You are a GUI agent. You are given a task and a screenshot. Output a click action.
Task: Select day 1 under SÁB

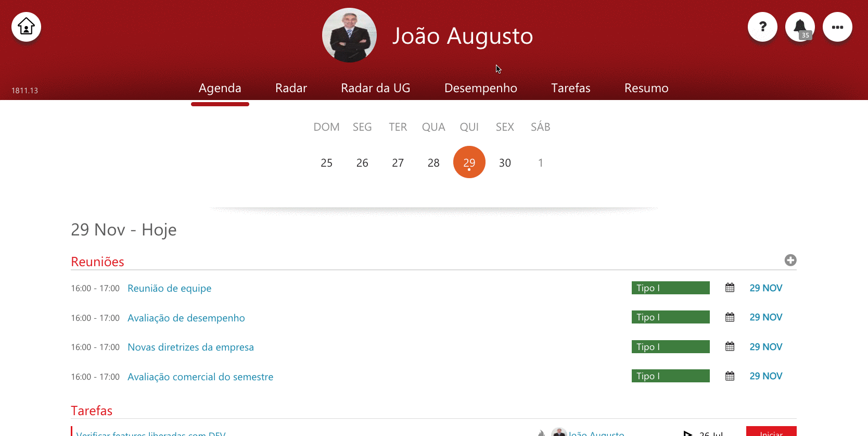pos(541,163)
